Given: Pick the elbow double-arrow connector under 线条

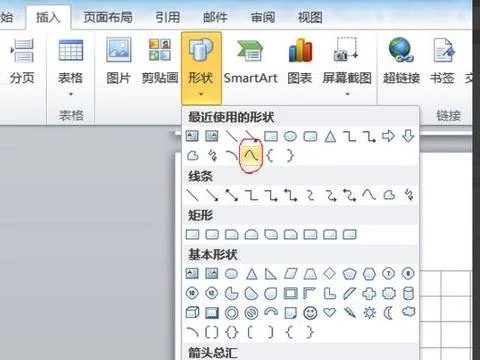Looking at the screenshot, I should point(291,195).
